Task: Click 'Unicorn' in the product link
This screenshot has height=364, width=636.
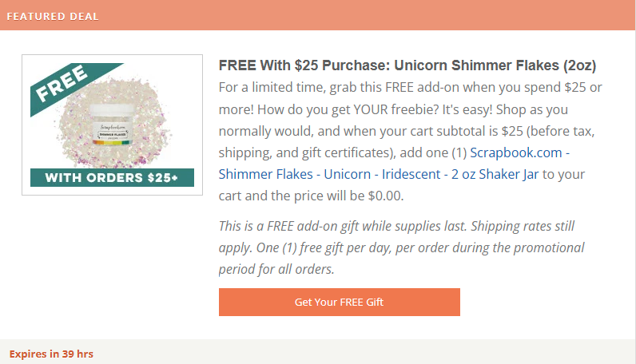Action: tap(347, 174)
